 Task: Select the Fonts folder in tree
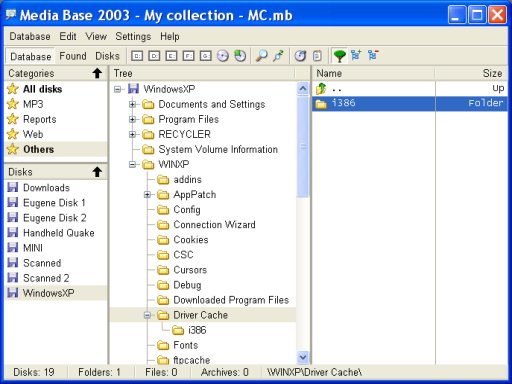tap(186, 345)
